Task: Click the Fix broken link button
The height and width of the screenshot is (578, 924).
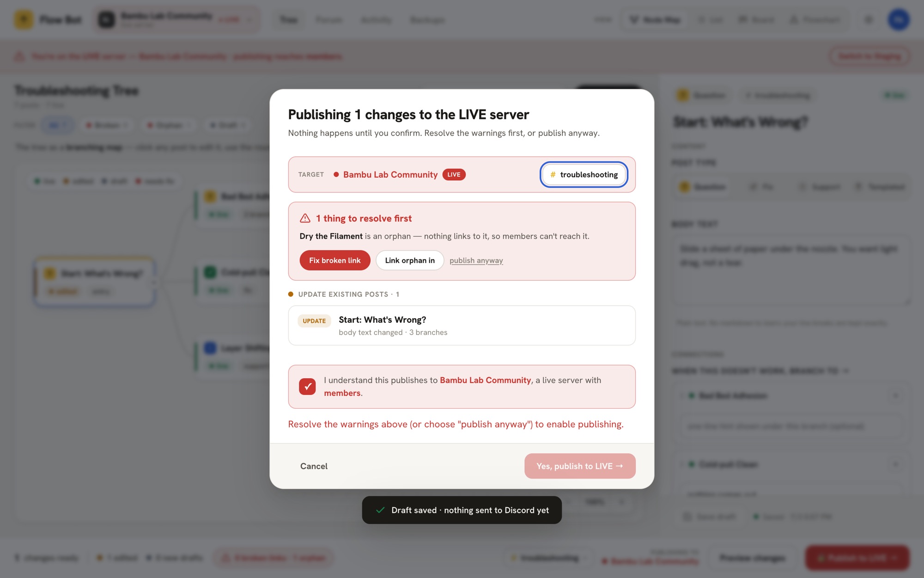Action: pos(335,260)
